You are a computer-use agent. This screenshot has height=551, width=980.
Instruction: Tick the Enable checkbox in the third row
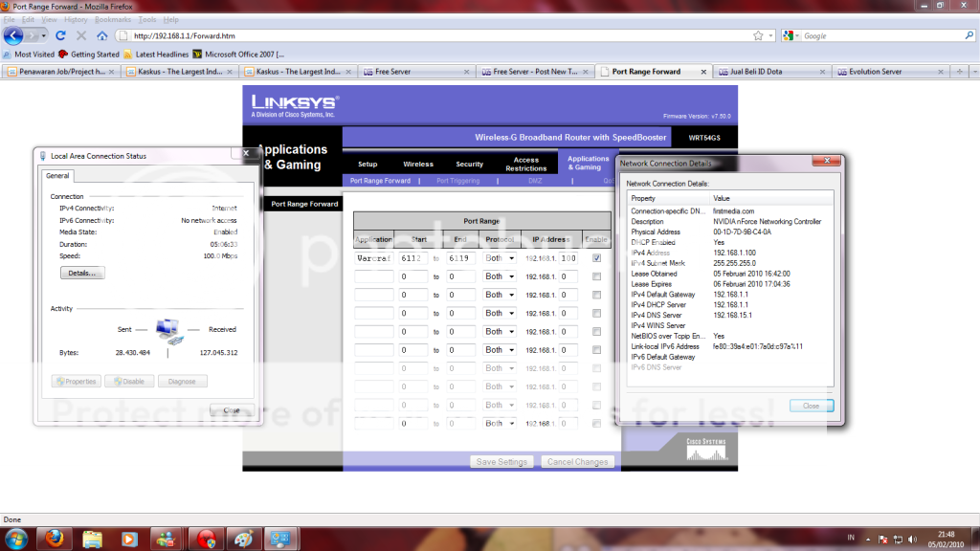point(597,295)
